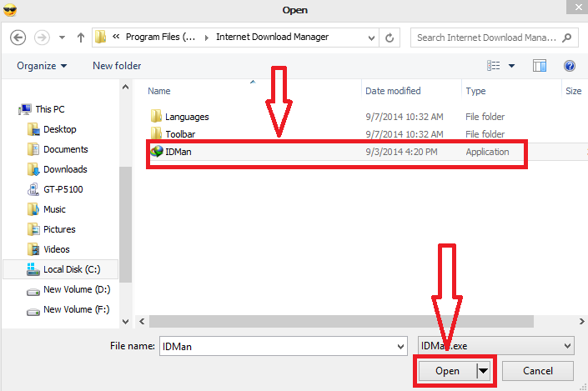Click horizontal scrollbar right arrow
Image resolution: width=588 pixels, height=391 pixels.
coord(581,321)
